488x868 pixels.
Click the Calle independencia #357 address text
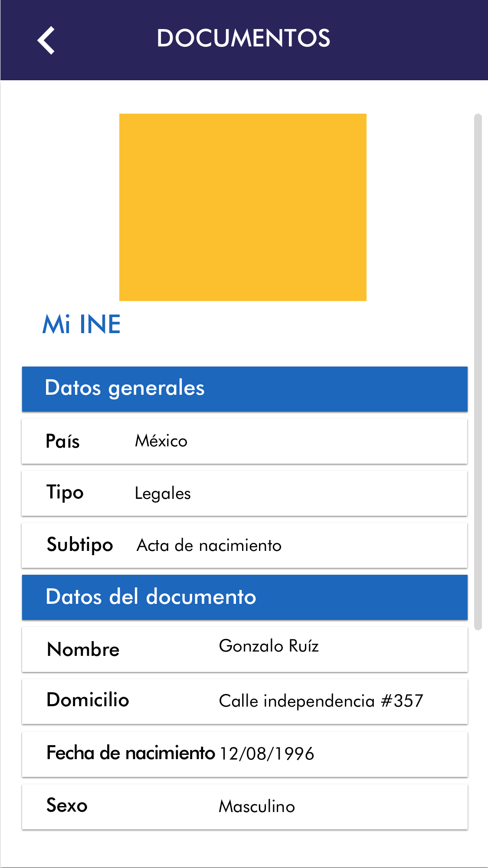[x=321, y=701]
